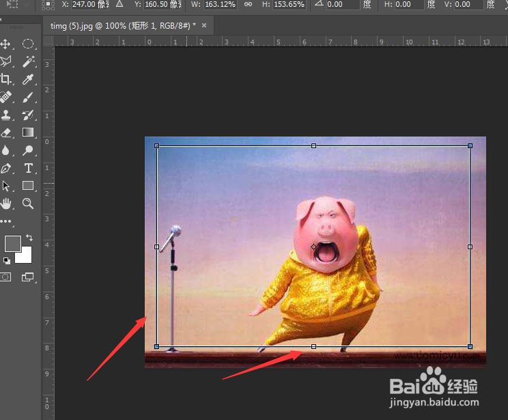Select the Dodge tool
The image size is (508, 420).
[x=28, y=150]
